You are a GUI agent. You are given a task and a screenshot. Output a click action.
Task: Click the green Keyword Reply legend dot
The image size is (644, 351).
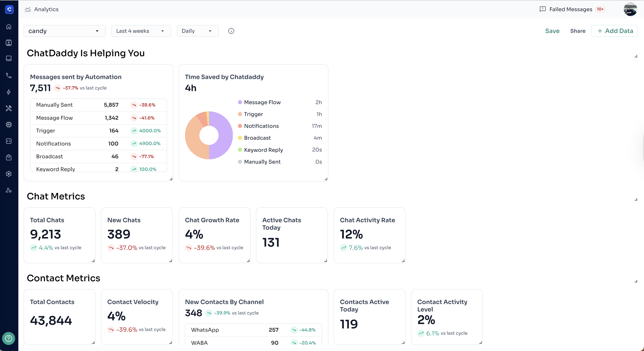[x=240, y=150]
